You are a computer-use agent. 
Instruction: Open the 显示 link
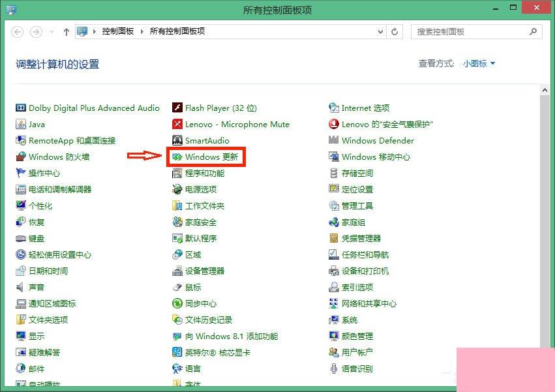[x=37, y=336]
